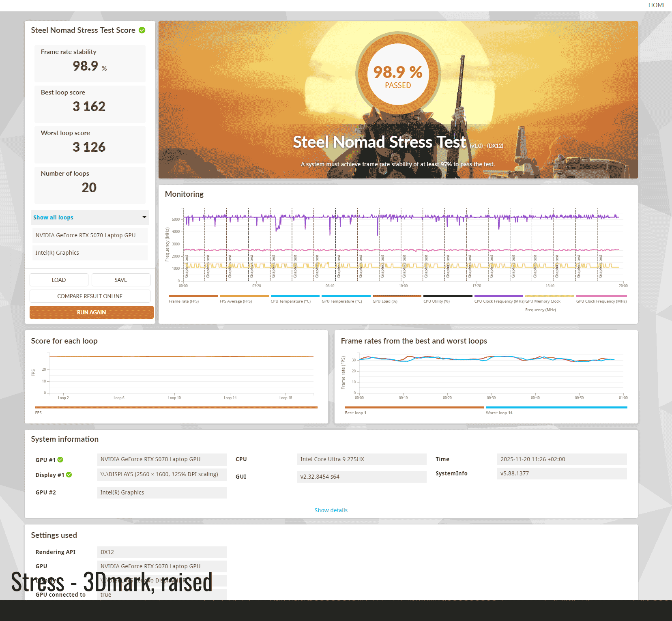672x621 pixels.
Task: Open the Show all loops dropdown
Action: point(89,217)
